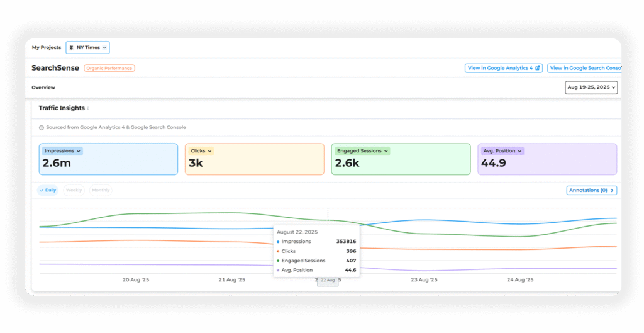Click the arrow icon on Annotations button
Viewport: 644px width, 333px height.
[612, 190]
